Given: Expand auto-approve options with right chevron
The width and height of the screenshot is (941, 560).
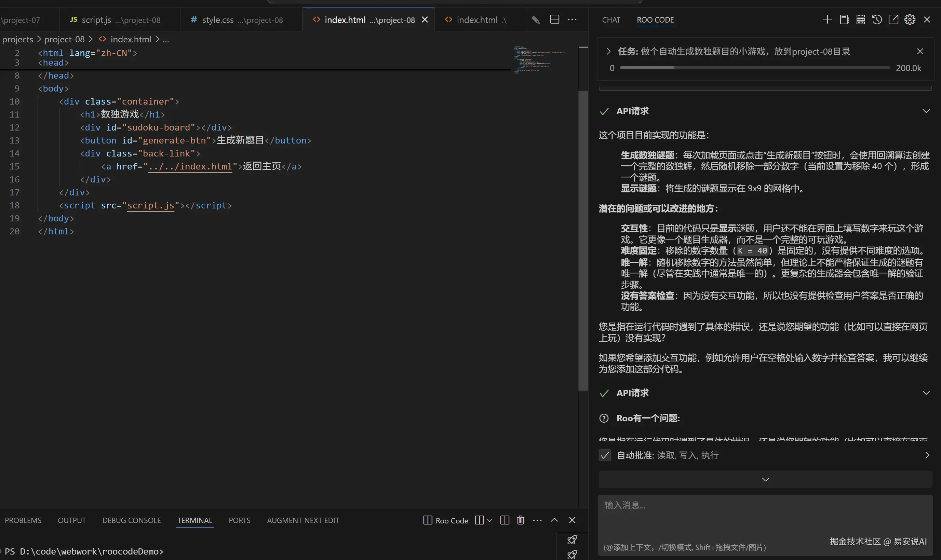Looking at the screenshot, I should tap(927, 455).
